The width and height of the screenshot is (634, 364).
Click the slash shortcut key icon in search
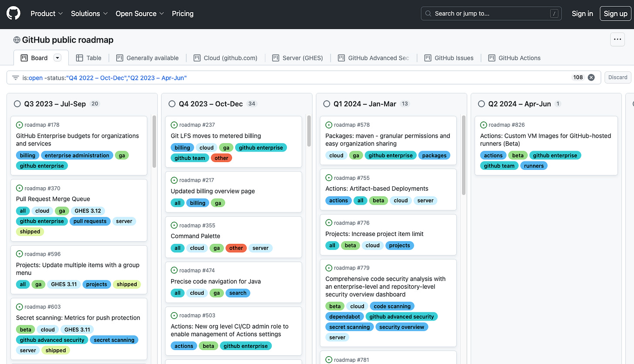tap(554, 13)
